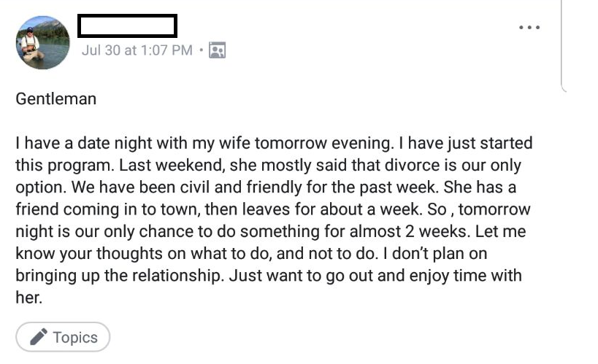Open the Jul 30 at 1:07 PM timestamp
Screen dimensions: 598x364
pyautogui.click(x=137, y=50)
